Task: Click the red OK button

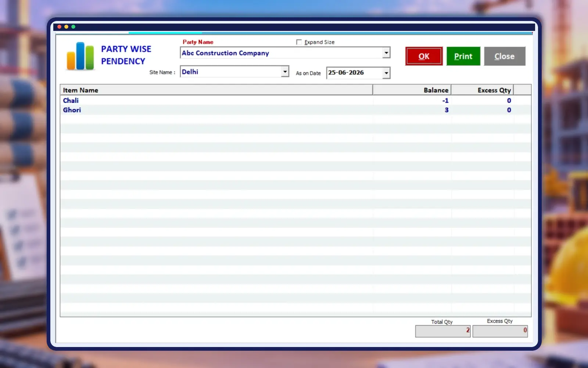Action: (424, 56)
